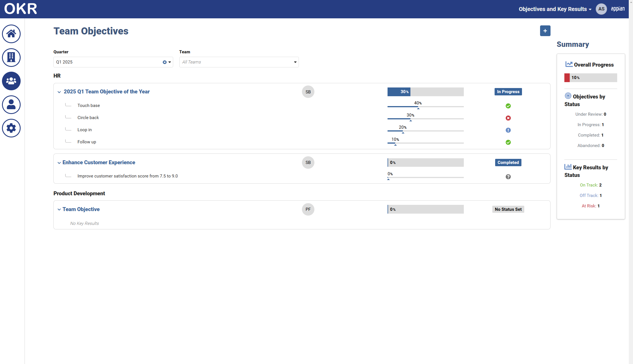Click SB owner avatar for Enhance Customer Experience
This screenshot has width=633, height=364.
pos(308,163)
